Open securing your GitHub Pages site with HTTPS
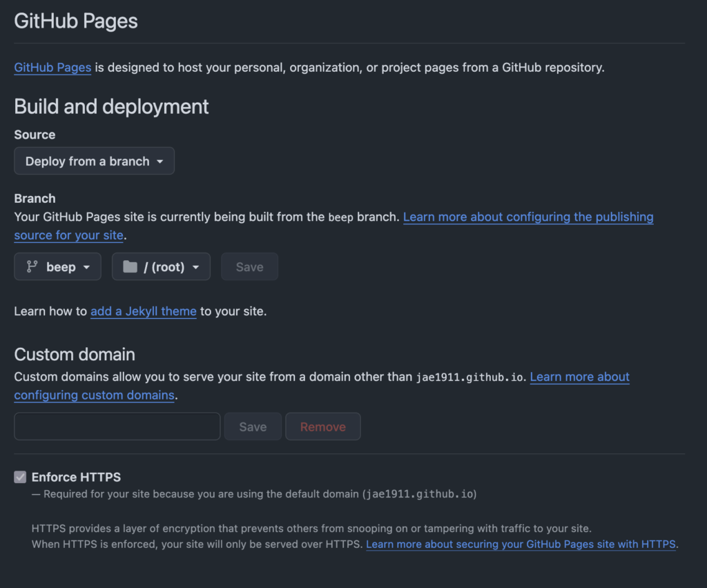Viewport: 707px width, 588px height. [x=521, y=545]
